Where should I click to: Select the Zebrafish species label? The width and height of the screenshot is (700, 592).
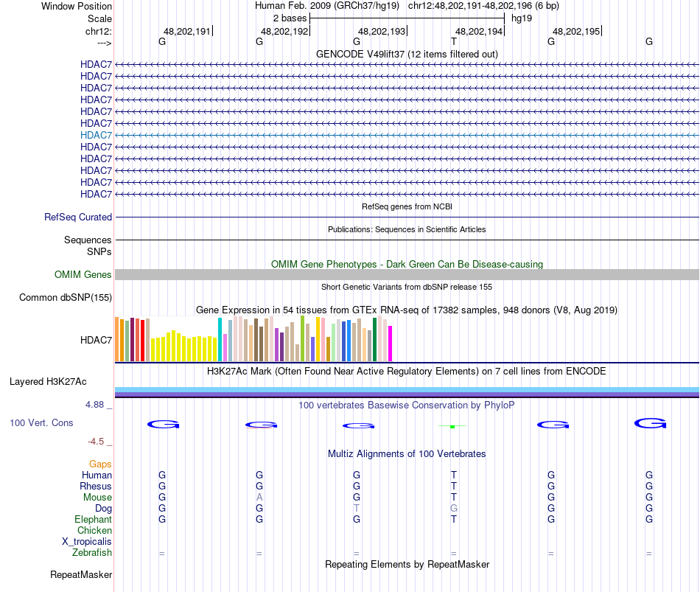point(92,553)
